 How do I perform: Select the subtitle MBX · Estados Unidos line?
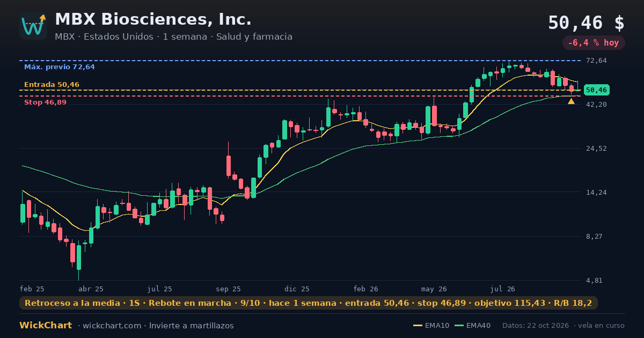coord(173,36)
